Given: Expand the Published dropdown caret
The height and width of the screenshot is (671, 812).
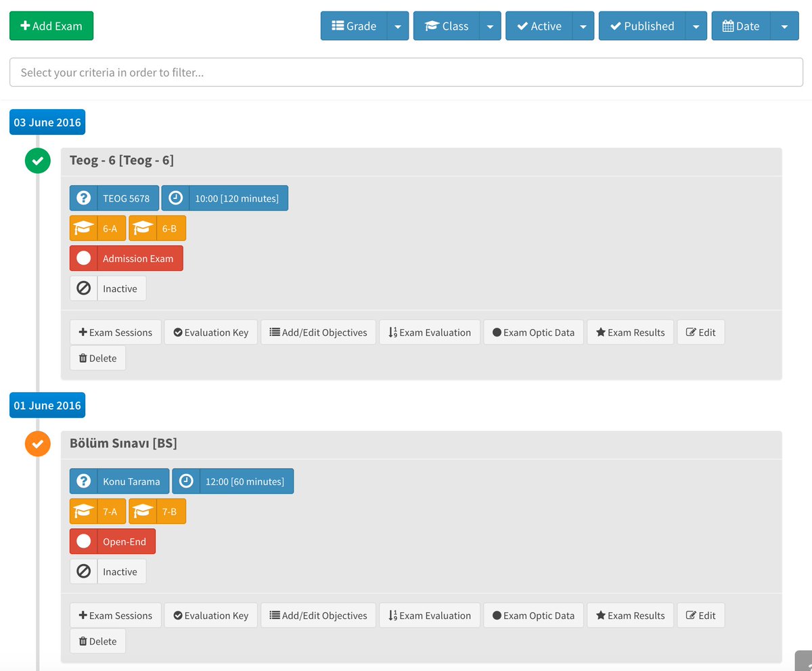Looking at the screenshot, I should click(696, 26).
